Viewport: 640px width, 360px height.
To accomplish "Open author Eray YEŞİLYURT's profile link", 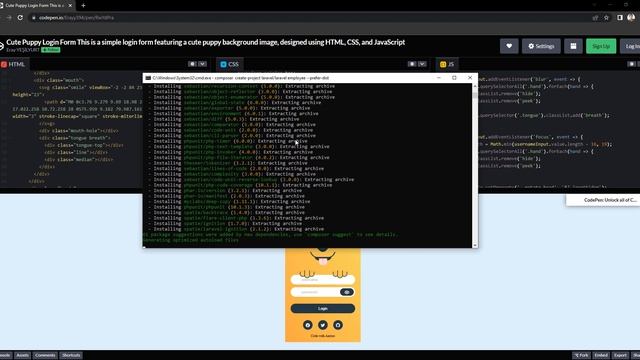I will 23,50.
